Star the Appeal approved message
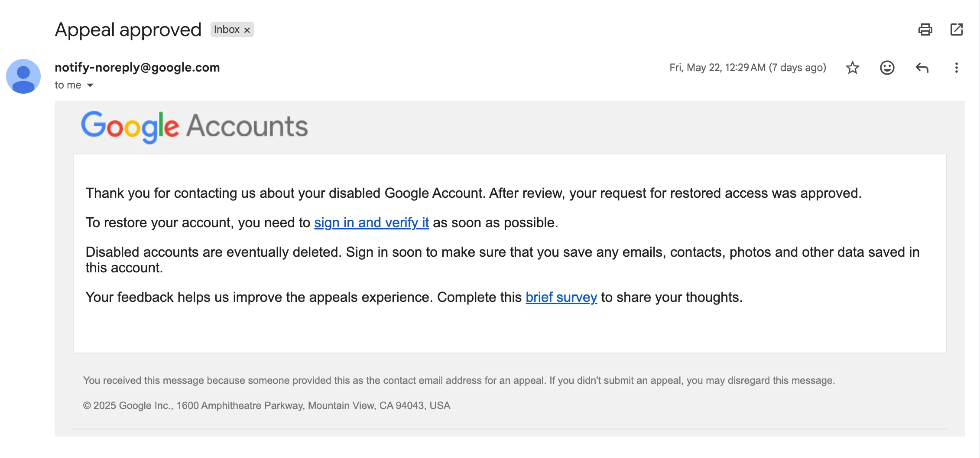This screenshot has height=458, width=980. pyautogui.click(x=852, y=68)
